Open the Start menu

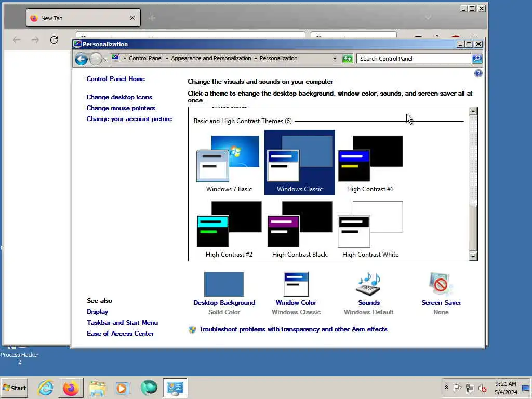pos(14,388)
